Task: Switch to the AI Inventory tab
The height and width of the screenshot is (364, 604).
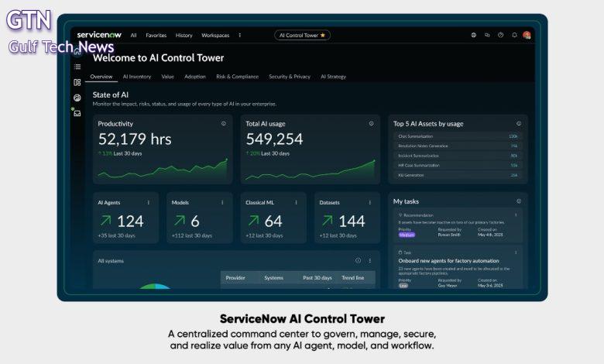Action: [137, 77]
